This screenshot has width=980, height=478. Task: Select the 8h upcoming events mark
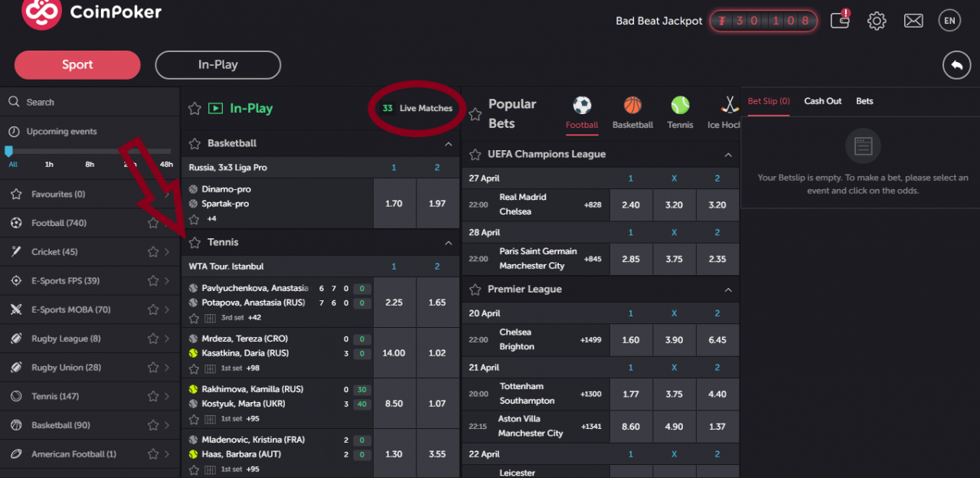90,165
